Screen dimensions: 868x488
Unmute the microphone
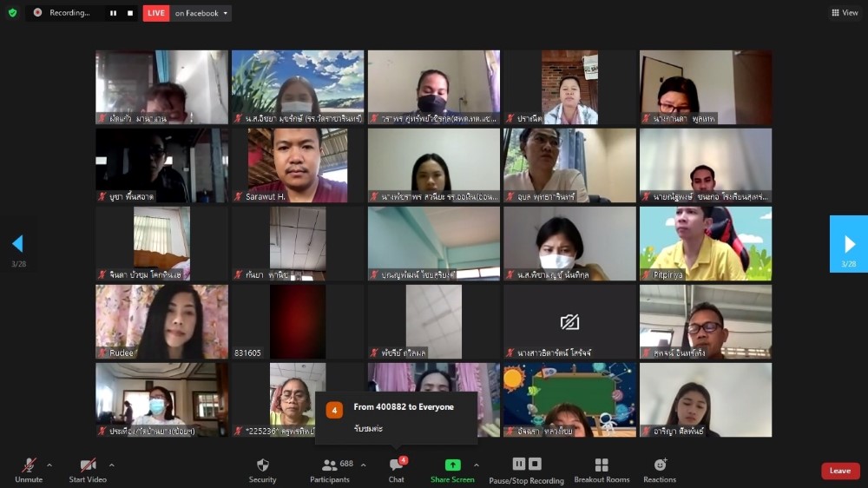[29, 470]
